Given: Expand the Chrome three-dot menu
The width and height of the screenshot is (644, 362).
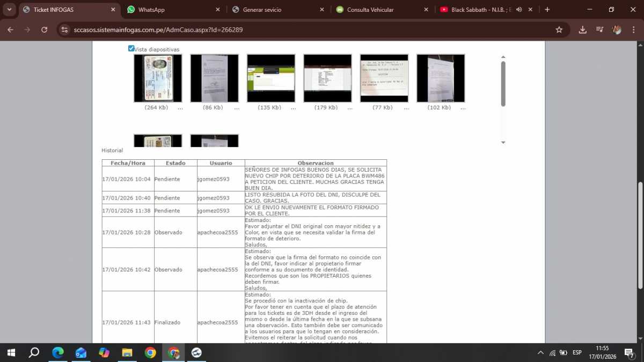Looking at the screenshot, I should click(x=633, y=30).
